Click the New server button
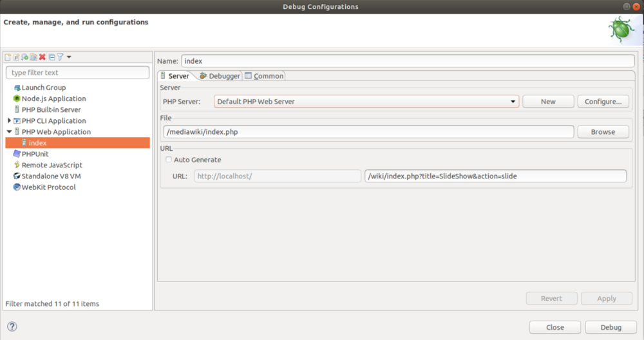This screenshot has height=340, width=644. [x=548, y=102]
